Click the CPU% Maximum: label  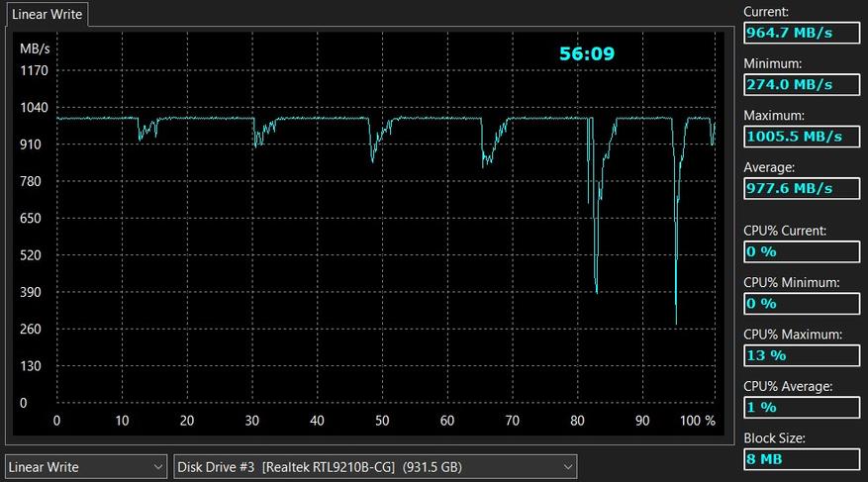click(x=793, y=335)
